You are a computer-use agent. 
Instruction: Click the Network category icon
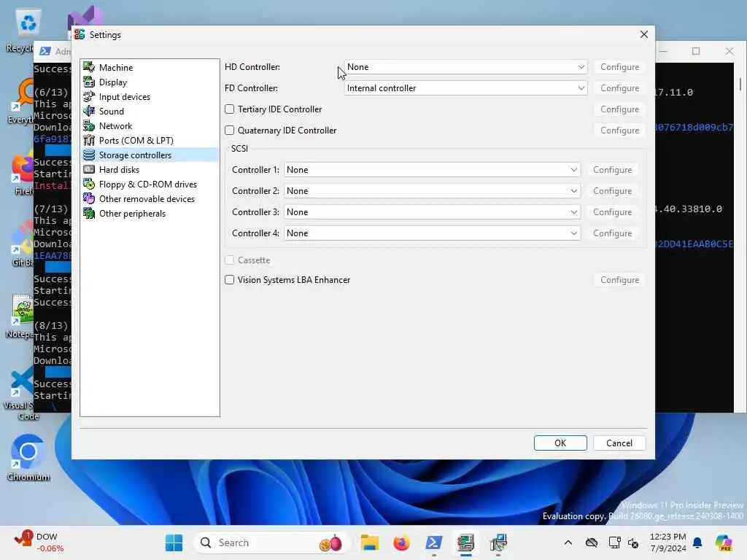pos(89,125)
